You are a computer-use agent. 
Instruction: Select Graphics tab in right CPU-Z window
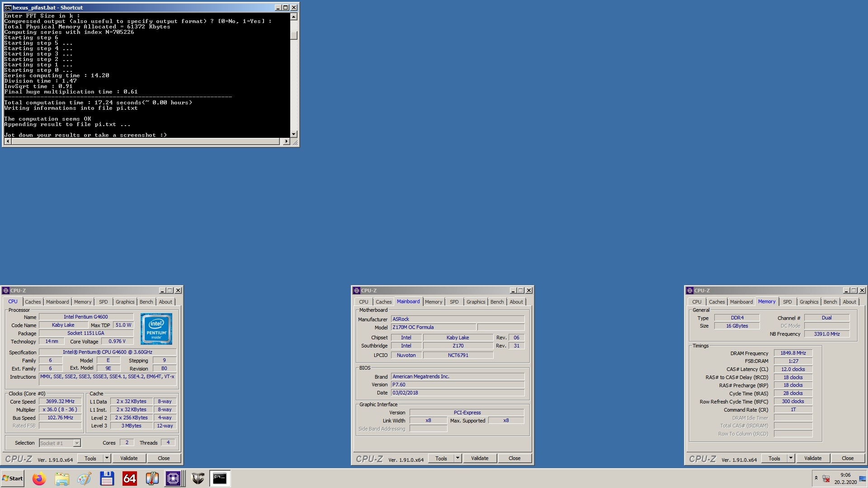pos(809,302)
